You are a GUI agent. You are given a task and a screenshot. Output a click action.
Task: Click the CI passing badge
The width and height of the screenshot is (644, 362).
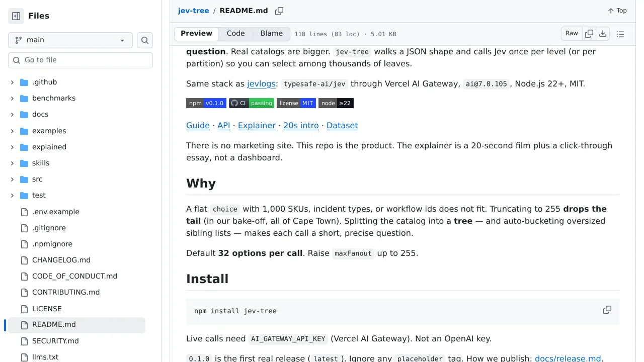[252, 103]
